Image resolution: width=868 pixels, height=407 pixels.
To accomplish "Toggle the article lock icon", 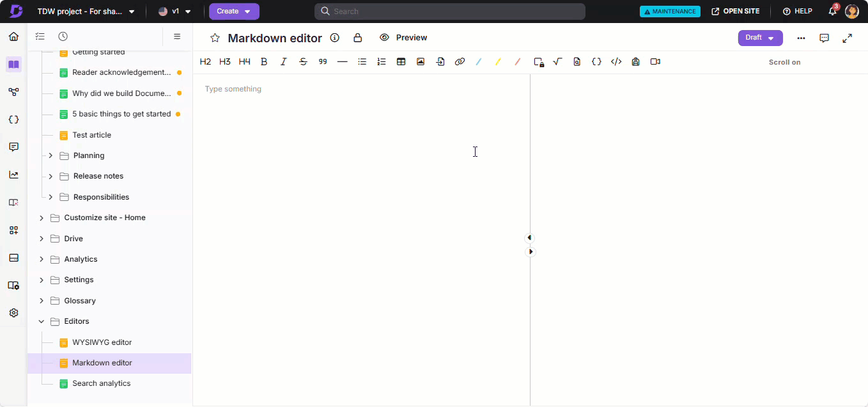I will point(358,38).
